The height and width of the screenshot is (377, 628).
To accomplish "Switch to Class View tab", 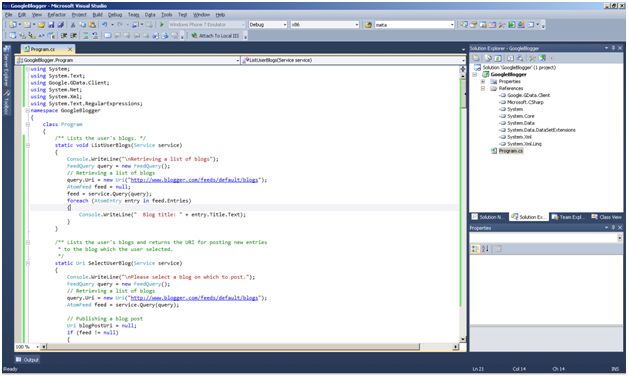I will (606, 217).
